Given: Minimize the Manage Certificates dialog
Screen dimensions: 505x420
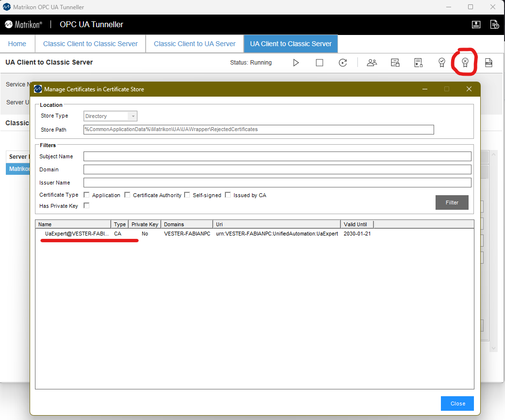Looking at the screenshot, I should (x=425, y=89).
